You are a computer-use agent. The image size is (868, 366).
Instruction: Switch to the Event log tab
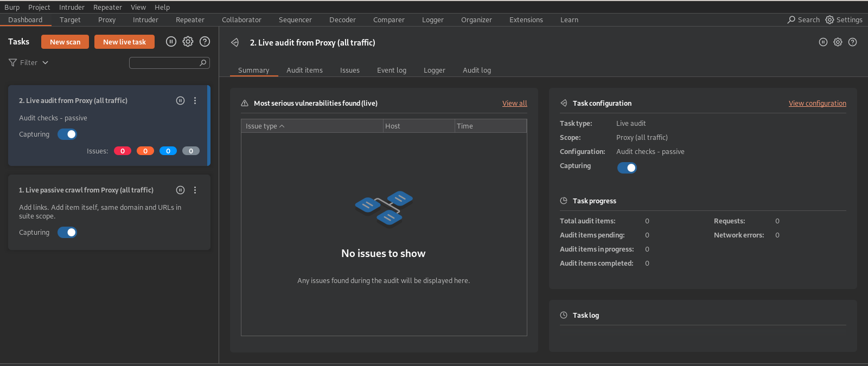[x=392, y=70]
